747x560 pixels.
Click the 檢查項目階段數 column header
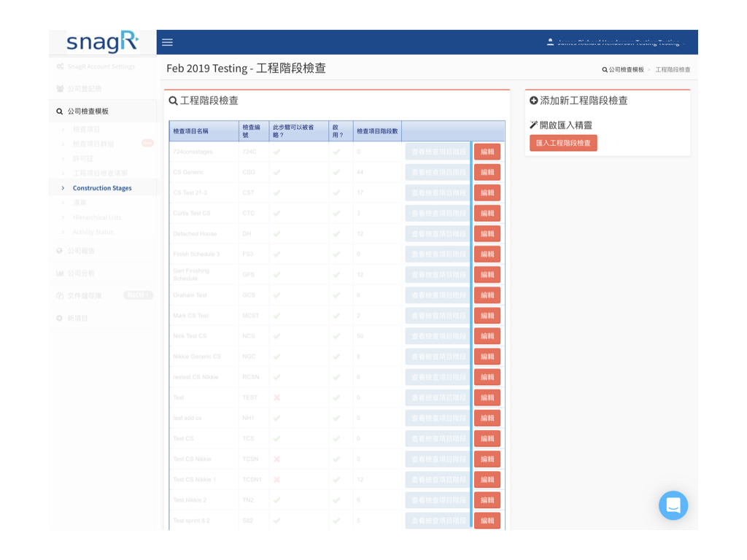(377, 131)
